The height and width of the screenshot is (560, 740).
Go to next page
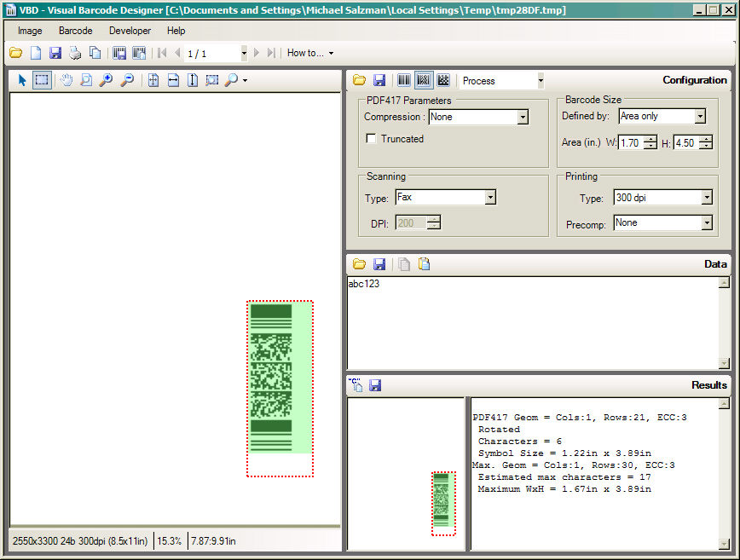click(x=257, y=53)
